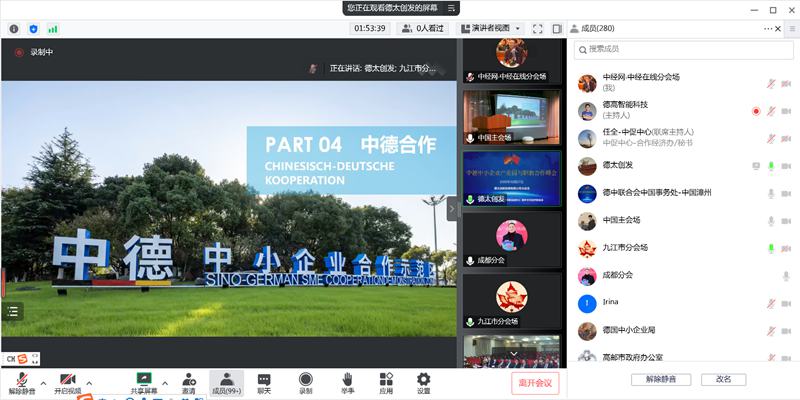Start sharing via 共享屏幕
The width and height of the screenshot is (800, 400).
[x=144, y=384]
